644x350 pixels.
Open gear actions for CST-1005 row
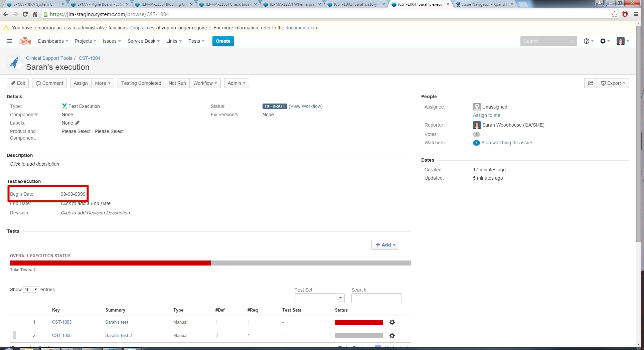pos(392,336)
